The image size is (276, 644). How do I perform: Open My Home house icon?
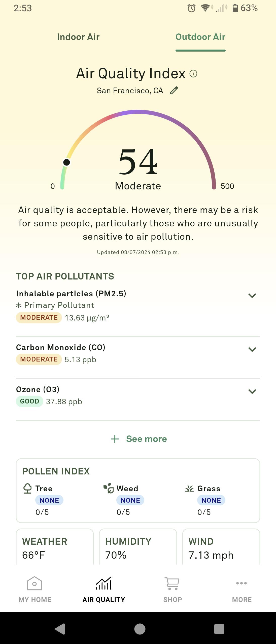pyautogui.click(x=34, y=583)
